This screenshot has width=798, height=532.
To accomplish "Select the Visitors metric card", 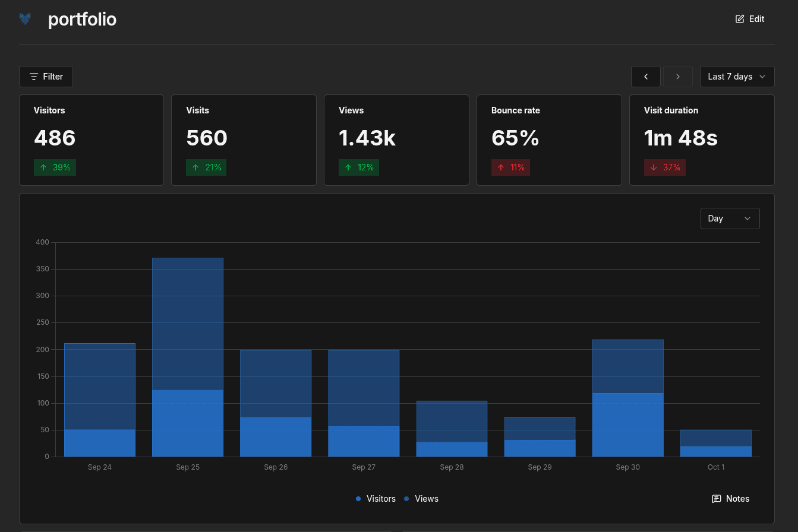I will pyautogui.click(x=92, y=140).
